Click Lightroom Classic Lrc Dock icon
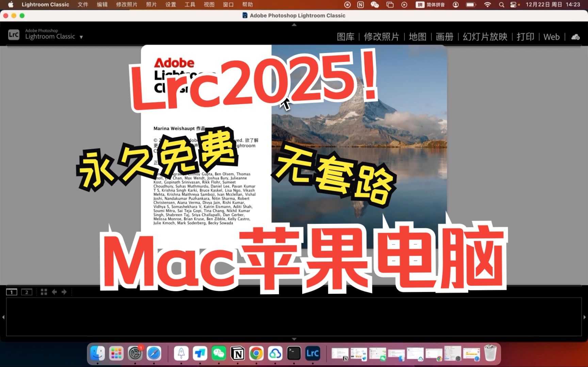 point(312,353)
